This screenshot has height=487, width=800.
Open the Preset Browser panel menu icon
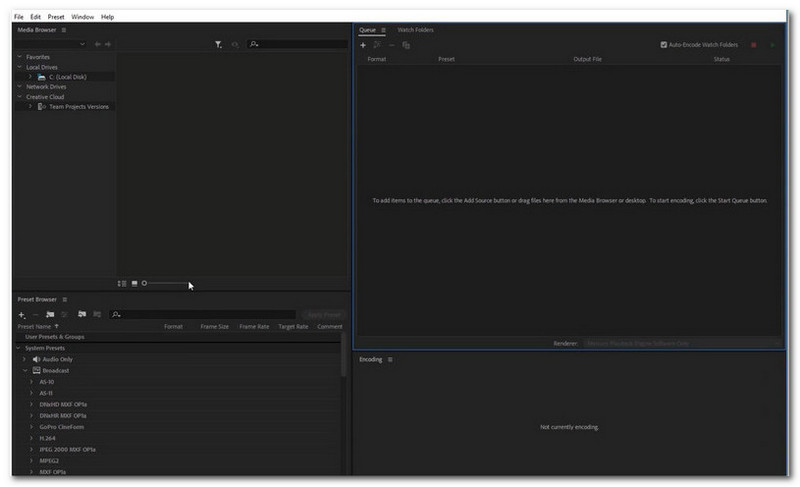(x=66, y=299)
